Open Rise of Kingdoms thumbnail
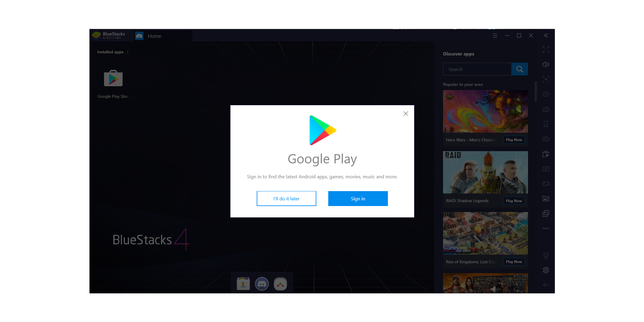 click(485, 233)
